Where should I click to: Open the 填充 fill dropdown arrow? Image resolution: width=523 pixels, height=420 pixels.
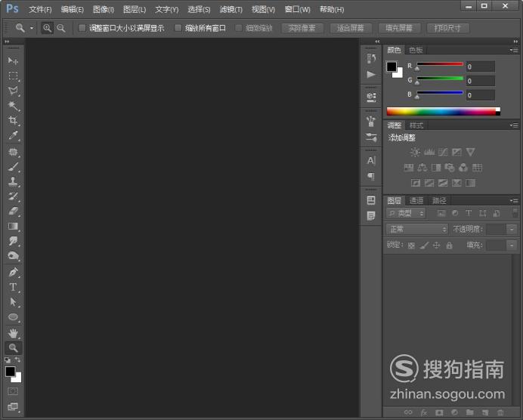coord(512,246)
